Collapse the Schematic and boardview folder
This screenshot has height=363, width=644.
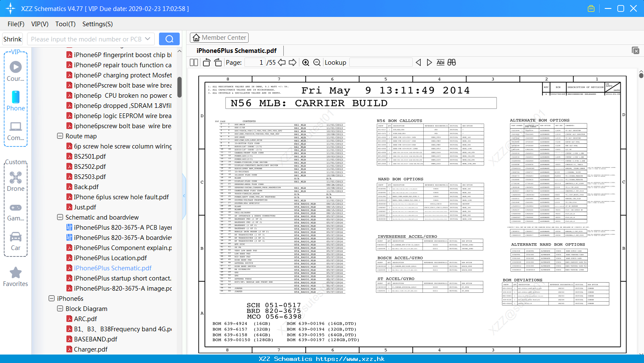point(60,217)
